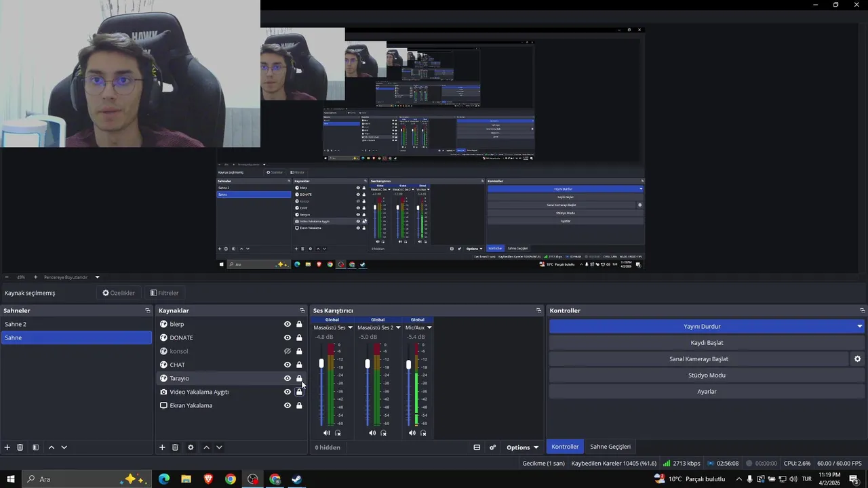The width and height of the screenshot is (868, 488).
Task: Select the Sahne 2 scene
Action: pyautogui.click(x=77, y=324)
